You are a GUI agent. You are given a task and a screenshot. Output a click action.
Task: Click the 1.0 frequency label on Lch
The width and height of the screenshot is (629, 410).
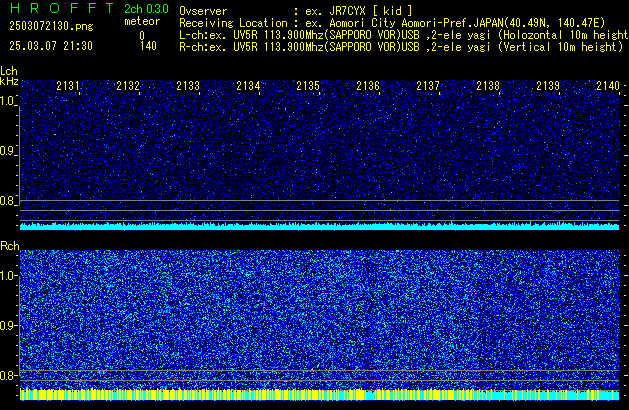pos(8,101)
